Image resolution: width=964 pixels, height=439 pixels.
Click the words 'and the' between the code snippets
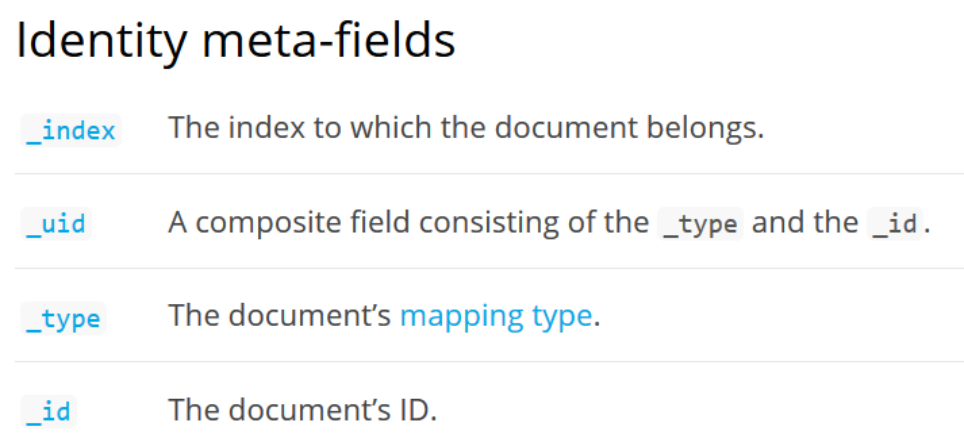805,222
